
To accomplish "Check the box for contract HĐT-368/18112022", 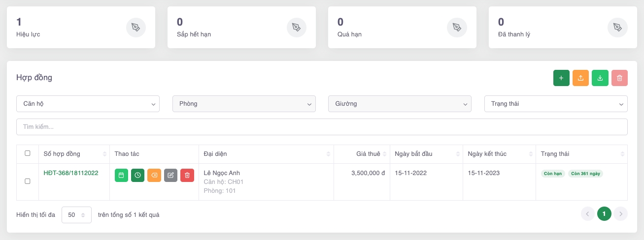I will click(28, 181).
